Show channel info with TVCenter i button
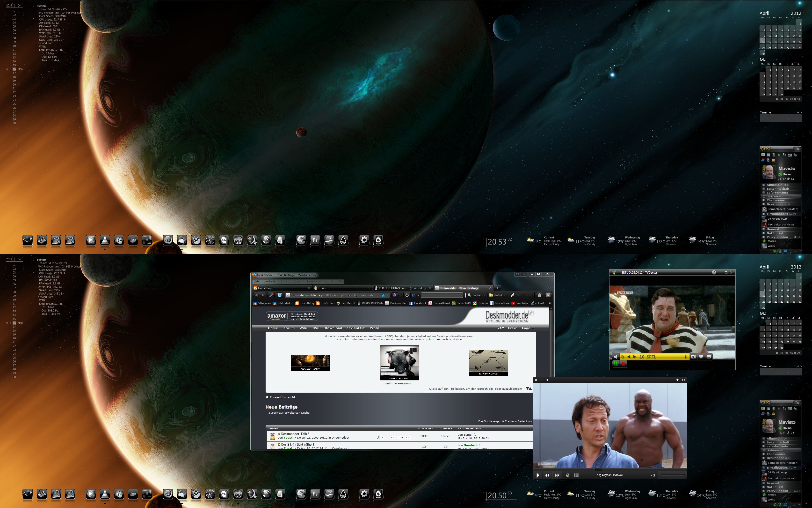The image size is (812, 508). coord(686,357)
